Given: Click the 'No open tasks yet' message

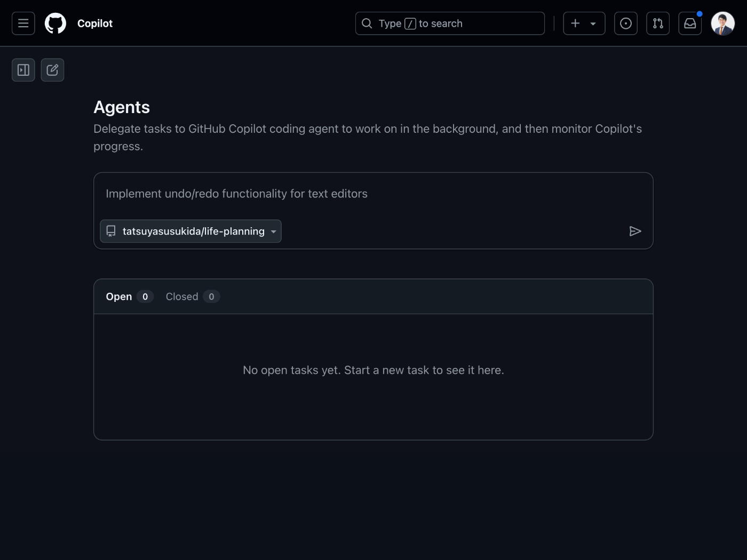Looking at the screenshot, I should pos(373,370).
